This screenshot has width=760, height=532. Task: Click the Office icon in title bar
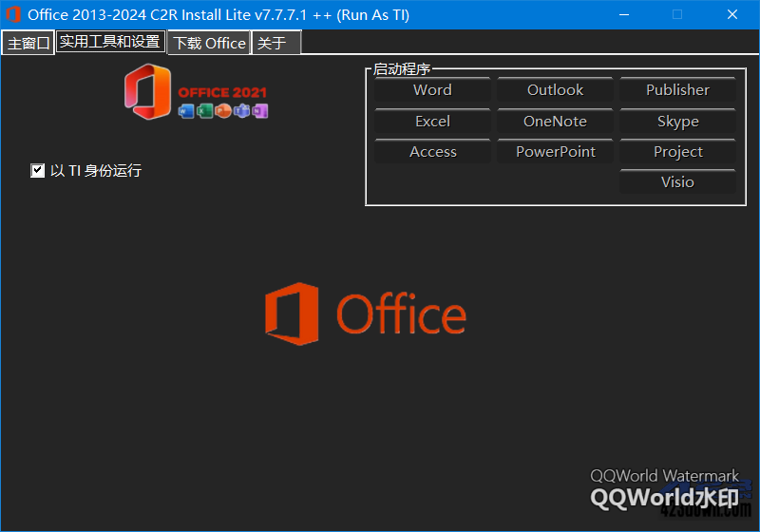click(13, 14)
